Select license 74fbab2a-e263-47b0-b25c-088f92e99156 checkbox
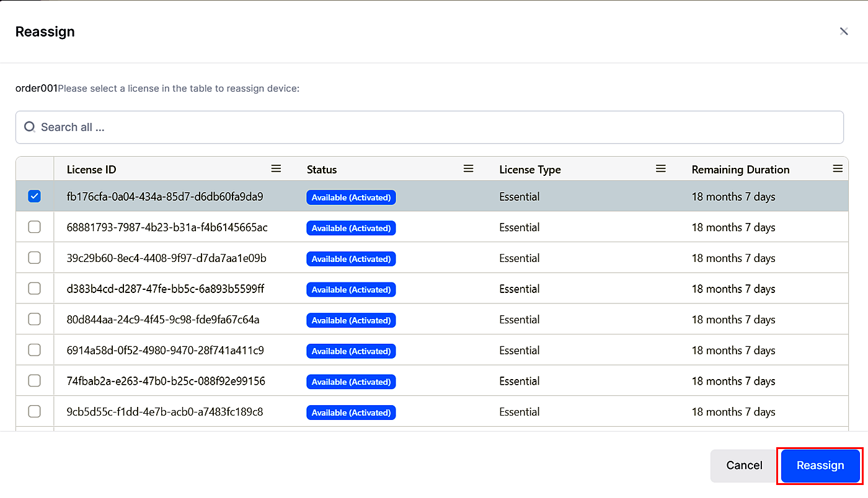This screenshot has width=868, height=498. (35, 381)
